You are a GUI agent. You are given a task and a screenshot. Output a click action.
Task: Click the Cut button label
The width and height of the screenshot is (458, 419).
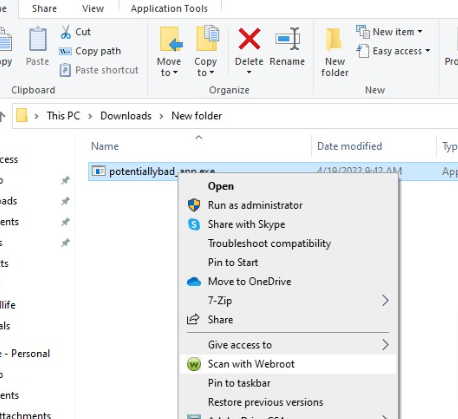[x=83, y=32]
